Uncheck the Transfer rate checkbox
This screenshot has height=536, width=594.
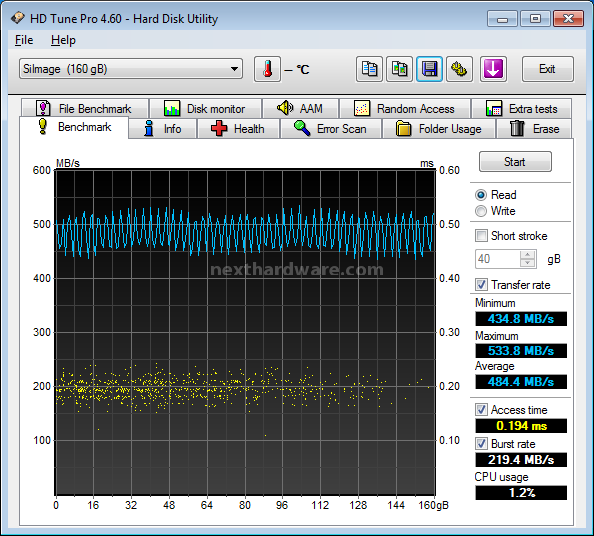481,284
